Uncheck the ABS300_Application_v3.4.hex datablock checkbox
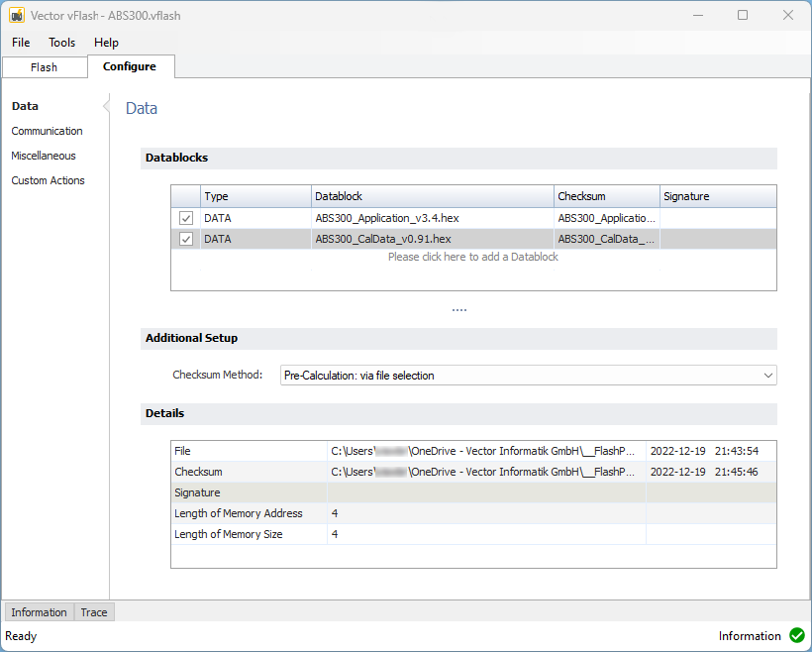The width and height of the screenshot is (812, 653). (x=186, y=218)
